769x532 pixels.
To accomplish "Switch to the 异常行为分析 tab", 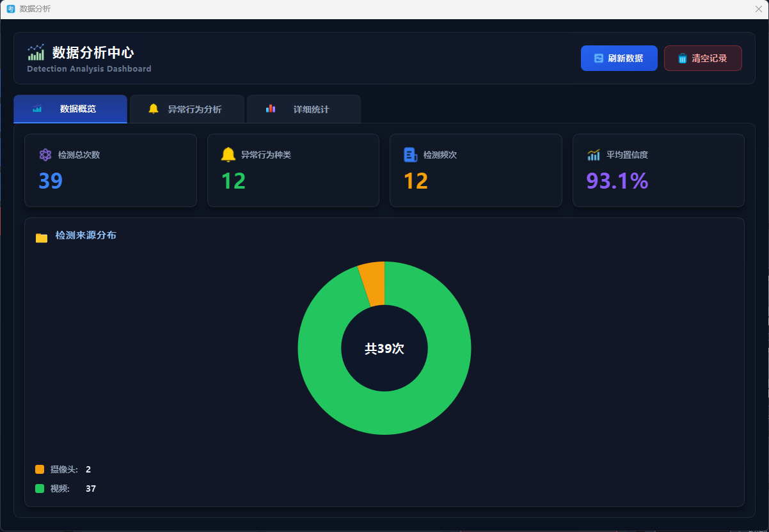I will (x=187, y=109).
